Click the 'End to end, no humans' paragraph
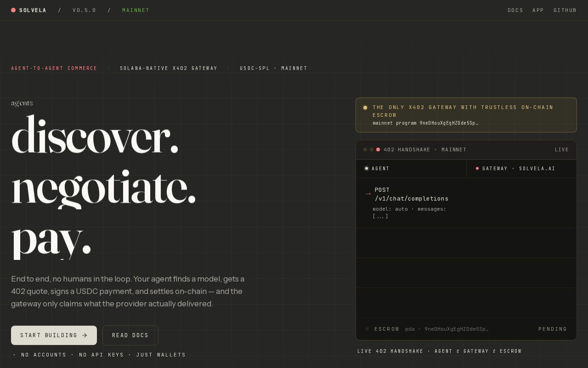The height and width of the screenshot is (368, 588). tap(128, 291)
